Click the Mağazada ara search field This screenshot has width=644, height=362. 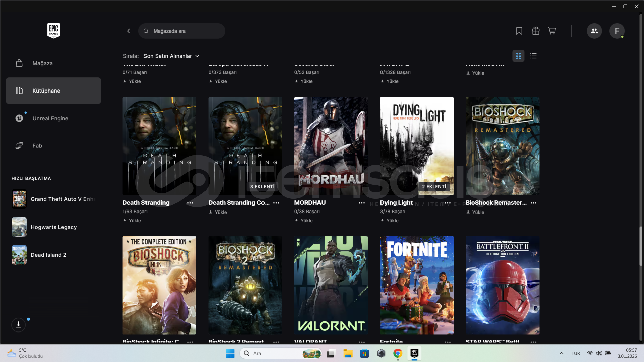click(x=186, y=31)
